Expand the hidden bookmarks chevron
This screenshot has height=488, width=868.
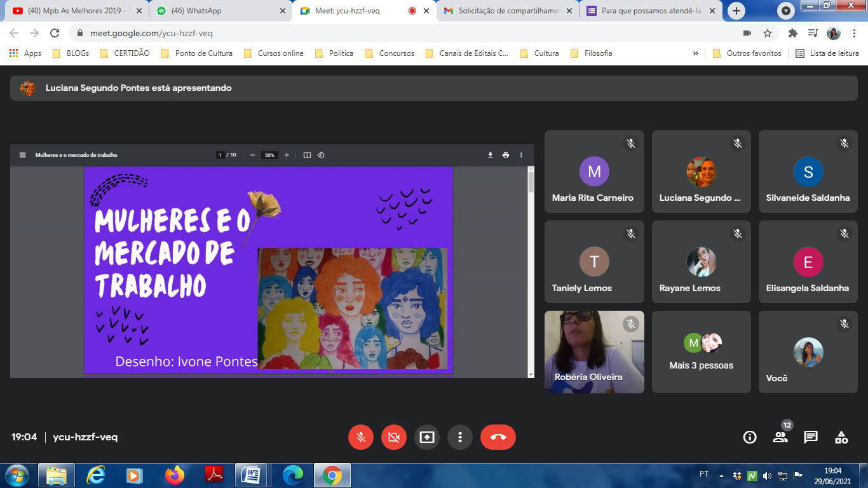coord(695,53)
